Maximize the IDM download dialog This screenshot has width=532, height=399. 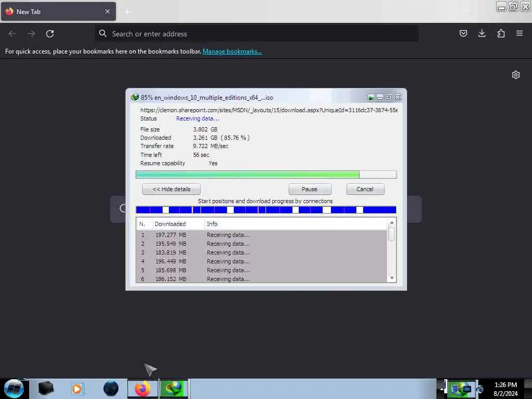pos(389,98)
